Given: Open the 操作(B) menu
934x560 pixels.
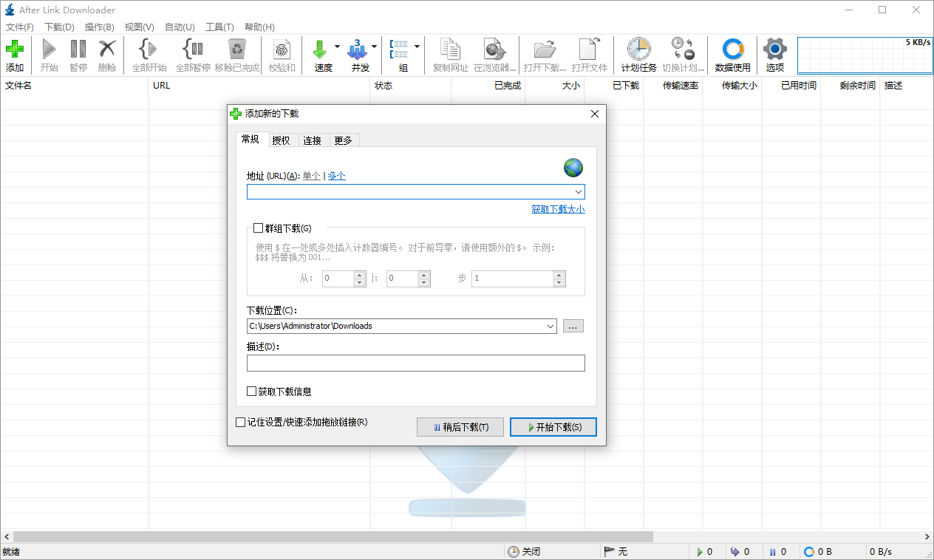Looking at the screenshot, I should (100, 27).
